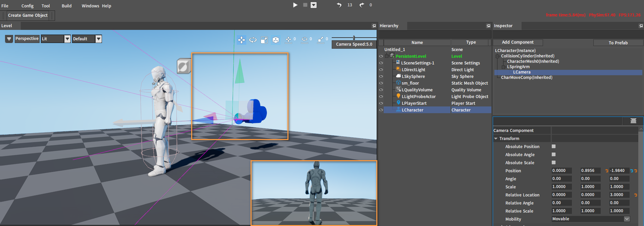Enable the Absolute Scale checkbox
Image resolution: width=644 pixels, height=226 pixels.
coord(554,163)
